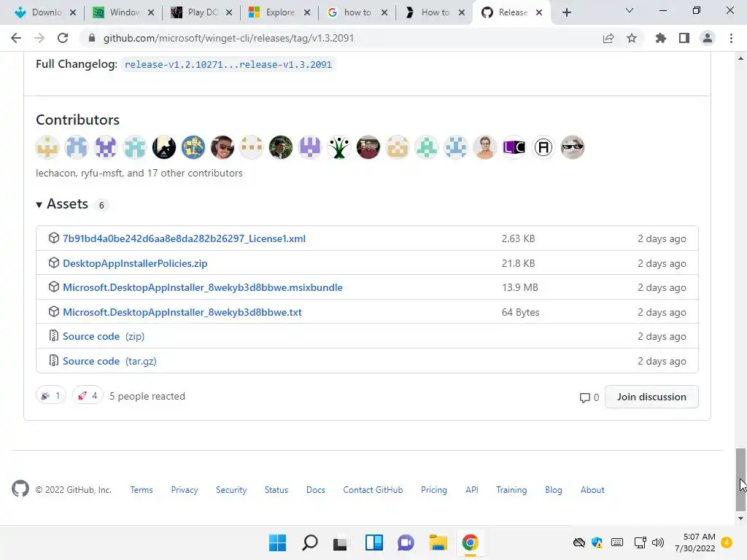
Task: Click the Chrome icon on the taskbar
Action: (x=471, y=542)
